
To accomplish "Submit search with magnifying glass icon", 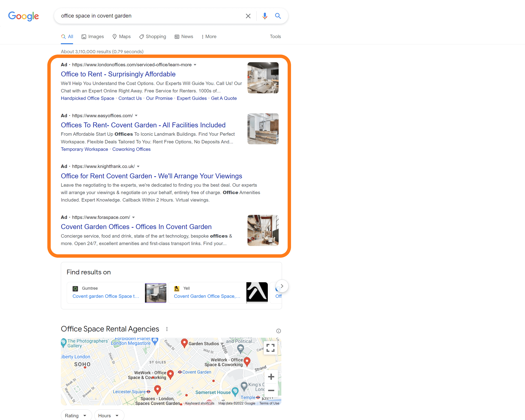I will point(278,16).
